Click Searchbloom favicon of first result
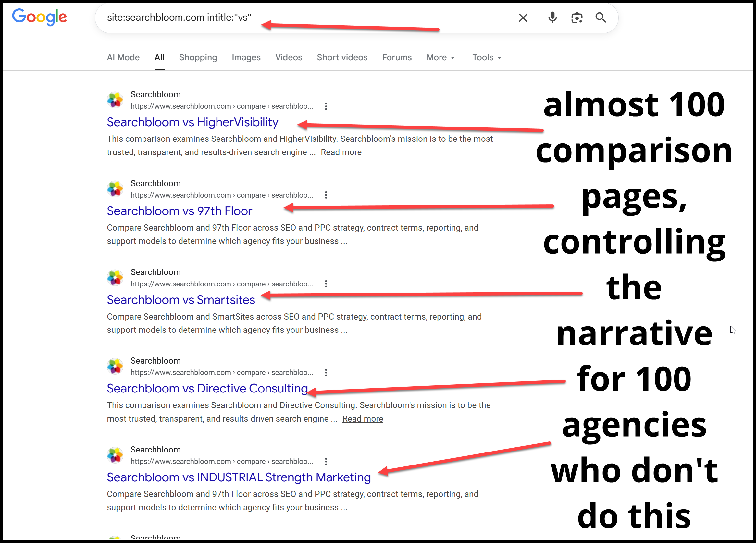 115,100
